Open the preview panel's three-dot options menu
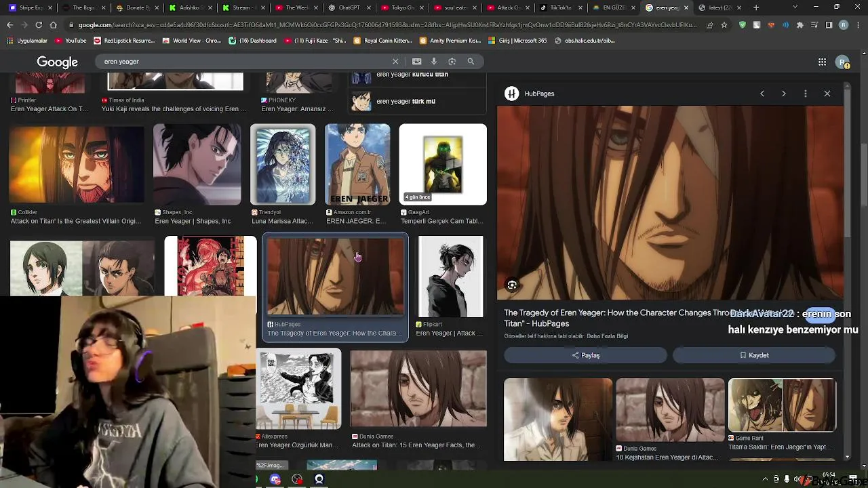This screenshot has height=488, width=868. pyautogui.click(x=806, y=94)
